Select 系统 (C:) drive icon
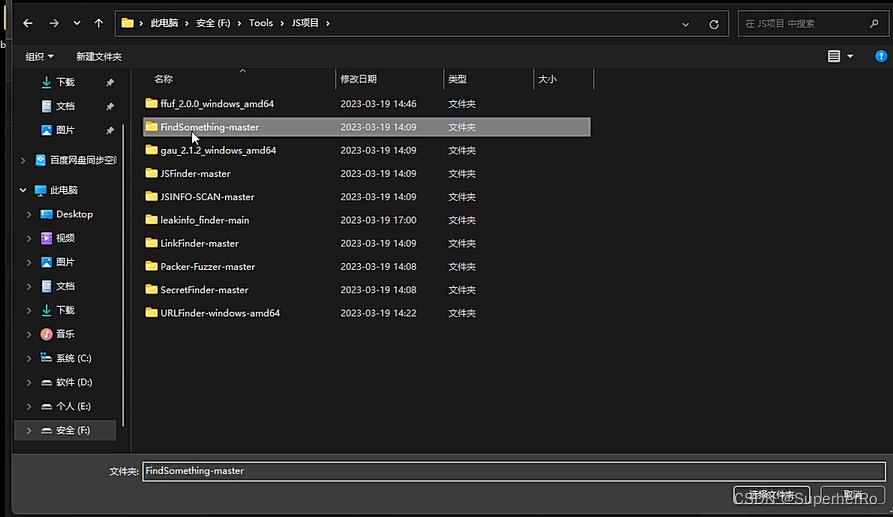893x517 pixels. pos(46,358)
